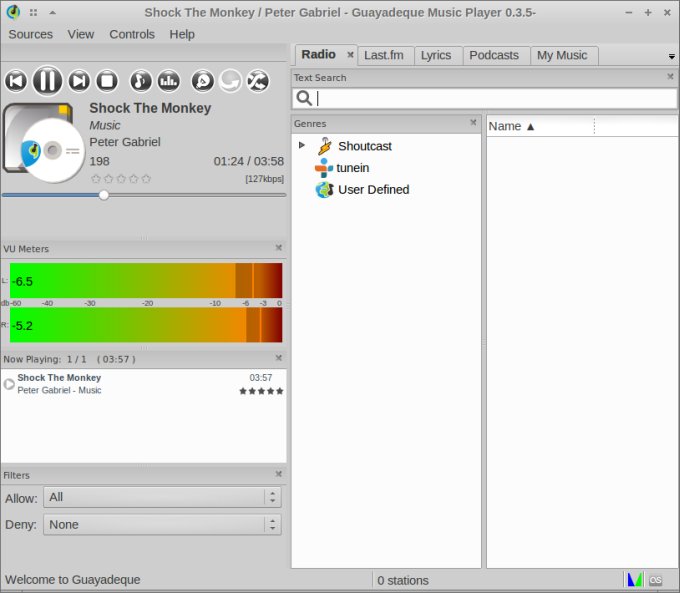
Task: Skip to the previous track
Action: [x=15, y=81]
